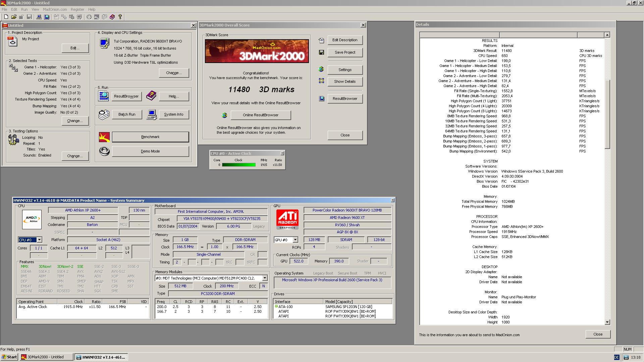The image size is (644, 362).
Task: Open the CPU #0 selector dropdown
Action: (x=39, y=240)
